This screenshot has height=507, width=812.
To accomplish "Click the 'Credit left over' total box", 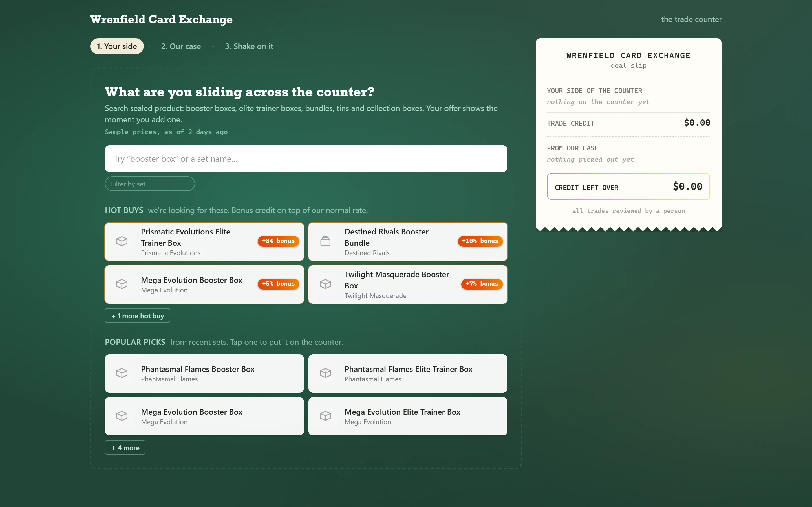I will click(628, 186).
